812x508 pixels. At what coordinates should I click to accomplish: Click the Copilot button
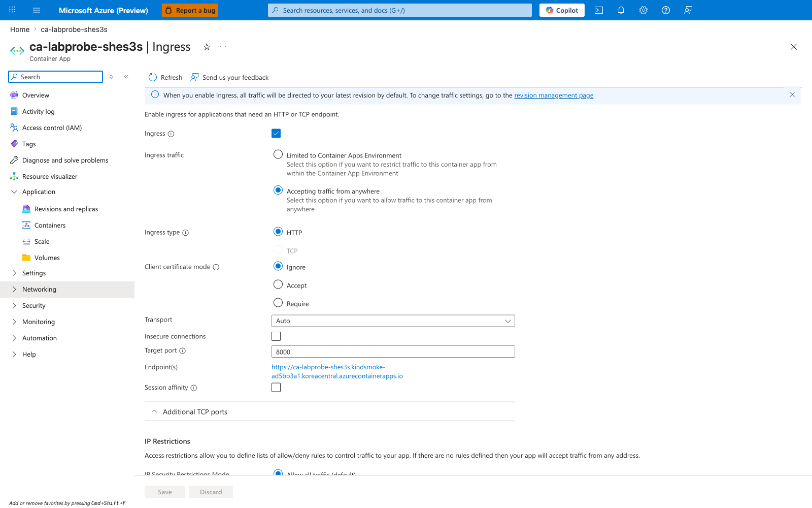562,10
